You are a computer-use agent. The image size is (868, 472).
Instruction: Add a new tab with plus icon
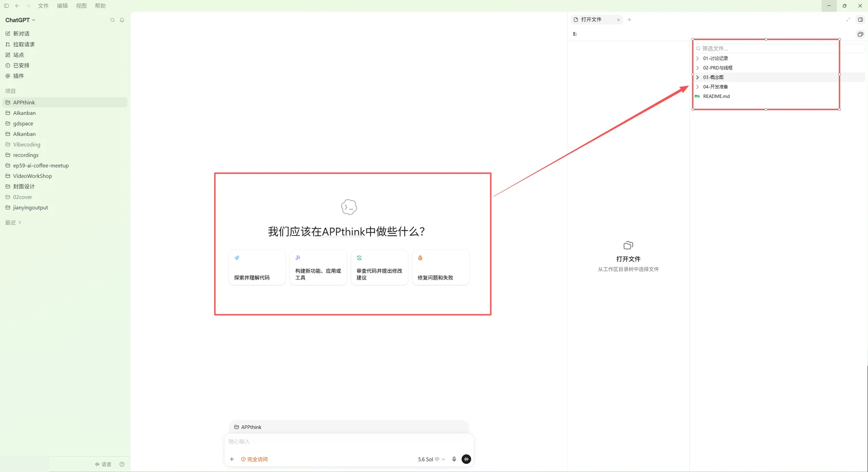[x=629, y=20]
